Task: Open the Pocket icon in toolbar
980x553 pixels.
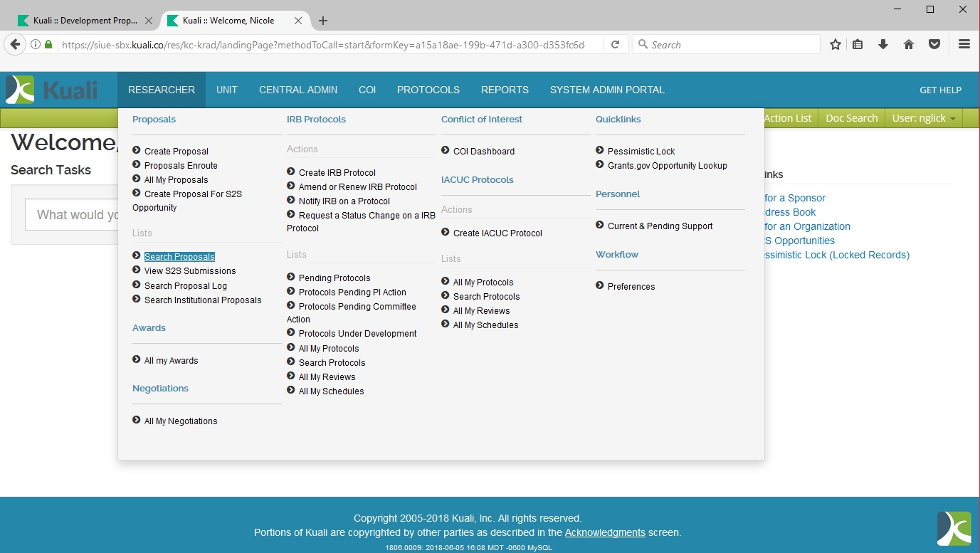Action: [934, 44]
